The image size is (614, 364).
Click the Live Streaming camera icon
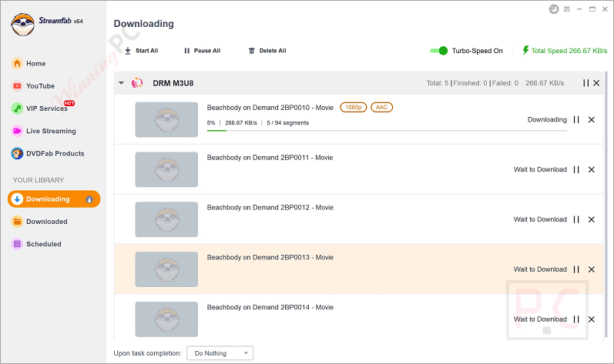pyautogui.click(x=17, y=131)
